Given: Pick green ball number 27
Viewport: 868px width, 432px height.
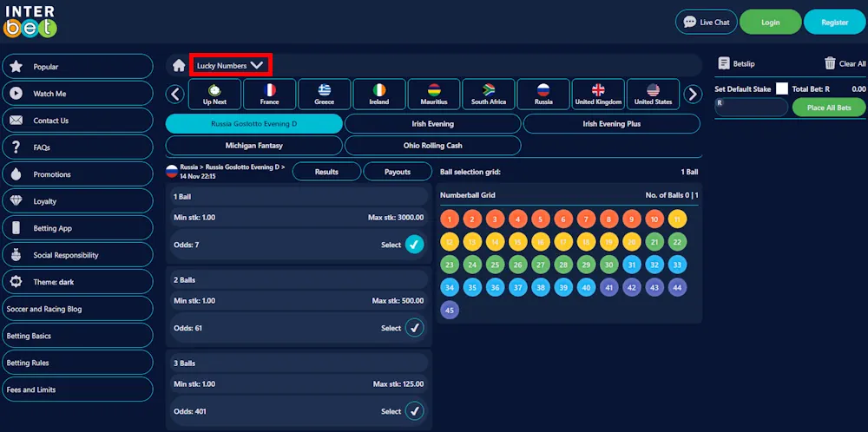Looking at the screenshot, I should 540,265.
